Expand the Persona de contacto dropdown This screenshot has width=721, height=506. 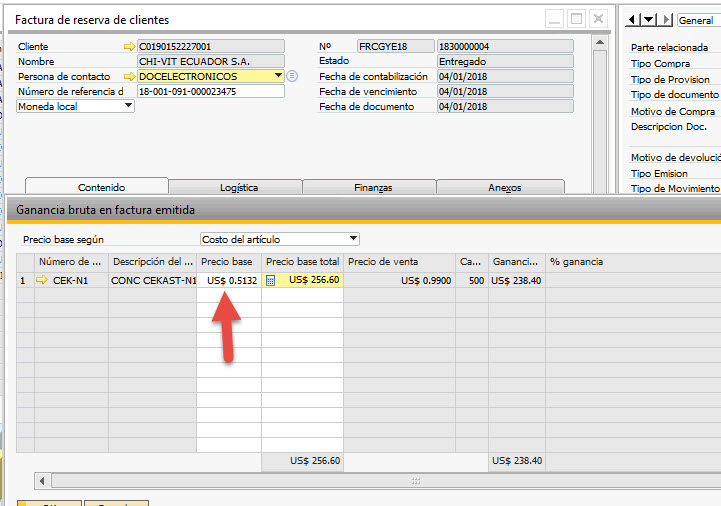pyautogui.click(x=277, y=77)
